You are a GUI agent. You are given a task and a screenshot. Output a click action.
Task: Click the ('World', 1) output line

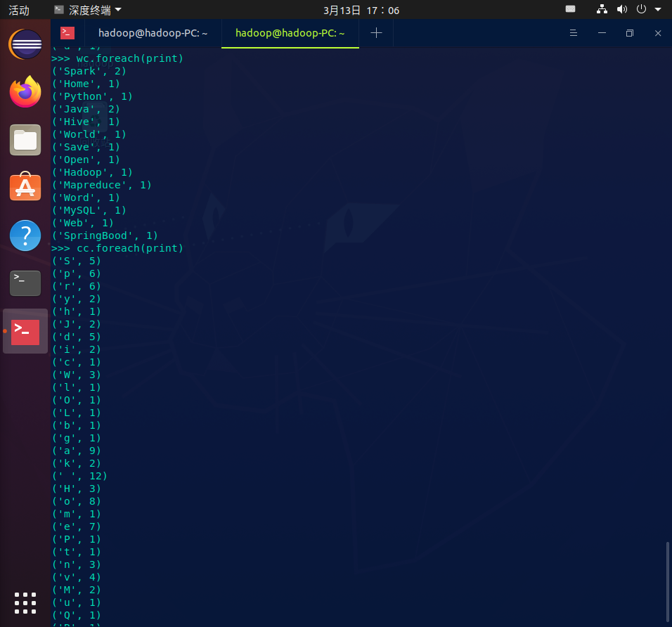89,134
